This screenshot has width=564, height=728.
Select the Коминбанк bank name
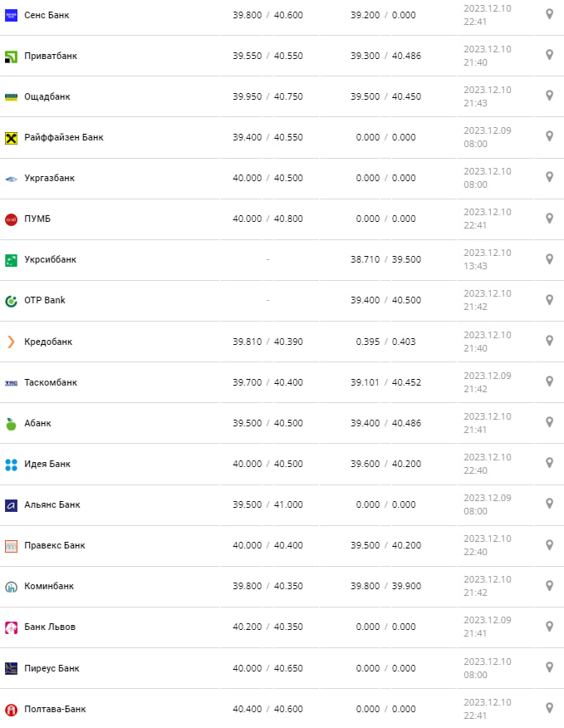tap(49, 586)
